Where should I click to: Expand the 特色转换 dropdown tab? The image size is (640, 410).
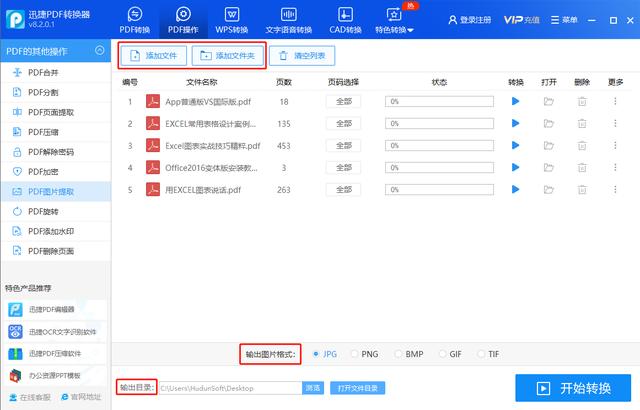pos(394,20)
